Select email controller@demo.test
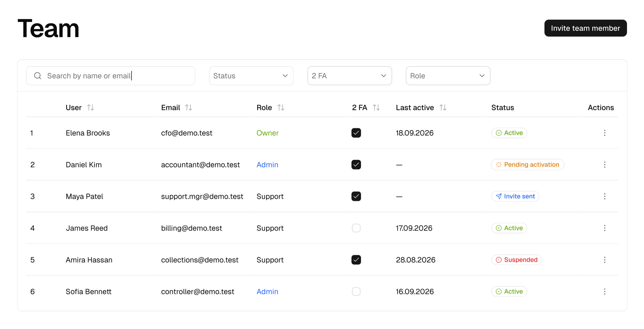 pyautogui.click(x=197, y=291)
